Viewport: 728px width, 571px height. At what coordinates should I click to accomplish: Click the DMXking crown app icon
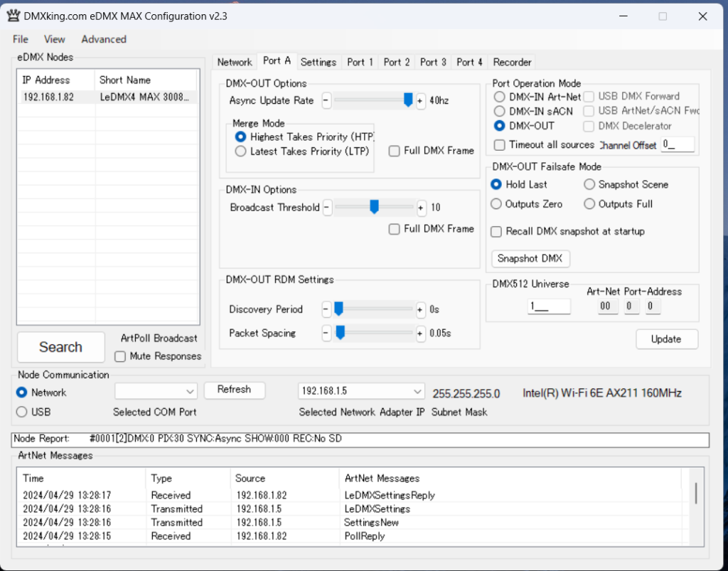click(x=14, y=16)
